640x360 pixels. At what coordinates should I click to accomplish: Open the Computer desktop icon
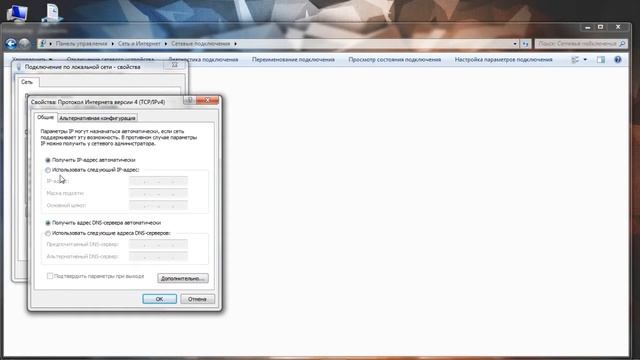(17, 13)
